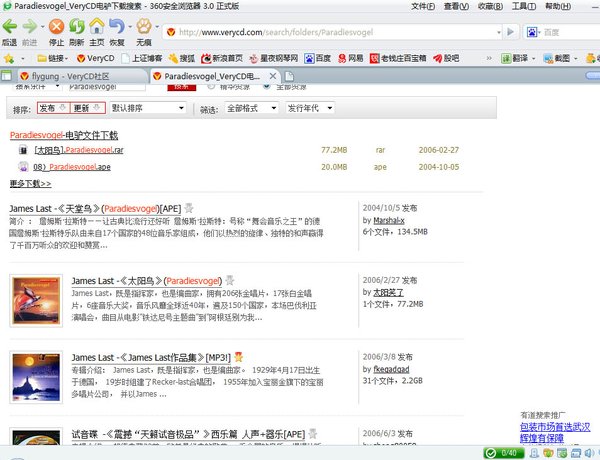Screen dimensions: 600x460
Task: Click the 包装市场首选武汉 ad link
Action: click(555, 427)
